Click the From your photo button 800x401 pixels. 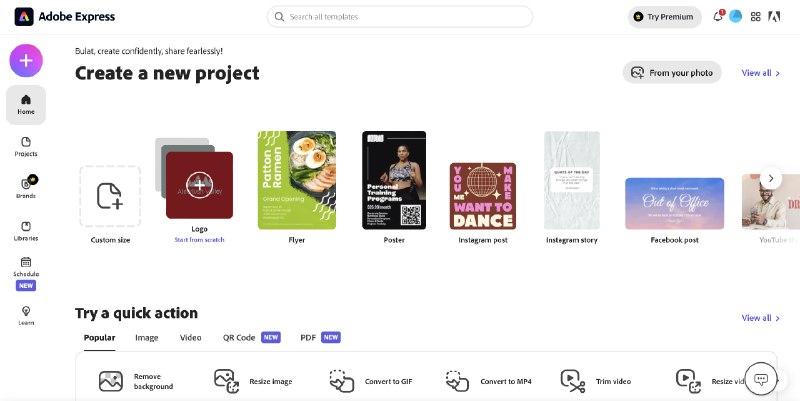(x=672, y=72)
